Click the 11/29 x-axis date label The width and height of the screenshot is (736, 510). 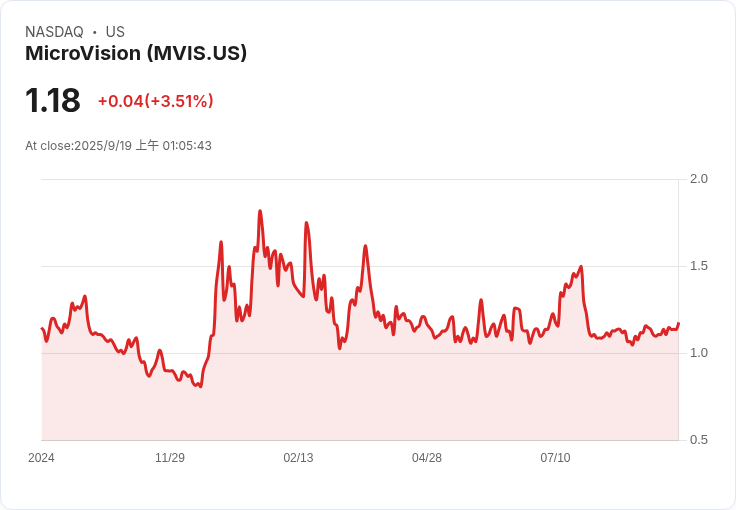coord(170,457)
